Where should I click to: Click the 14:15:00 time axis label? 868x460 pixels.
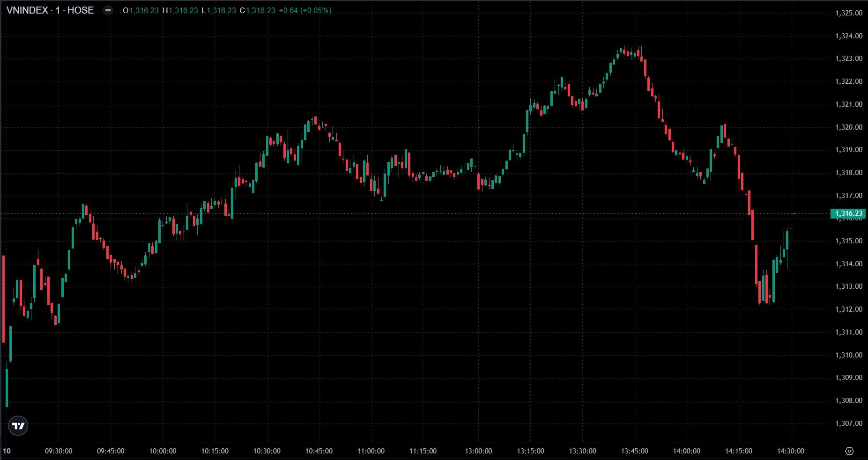pyautogui.click(x=739, y=451)
